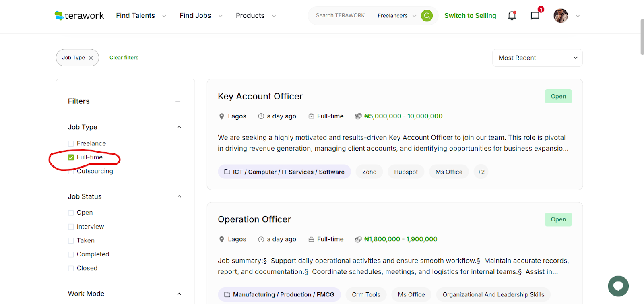Open the live chat support bubble
The width and height of the screenshot is (644, 304).
pos(618,286)
